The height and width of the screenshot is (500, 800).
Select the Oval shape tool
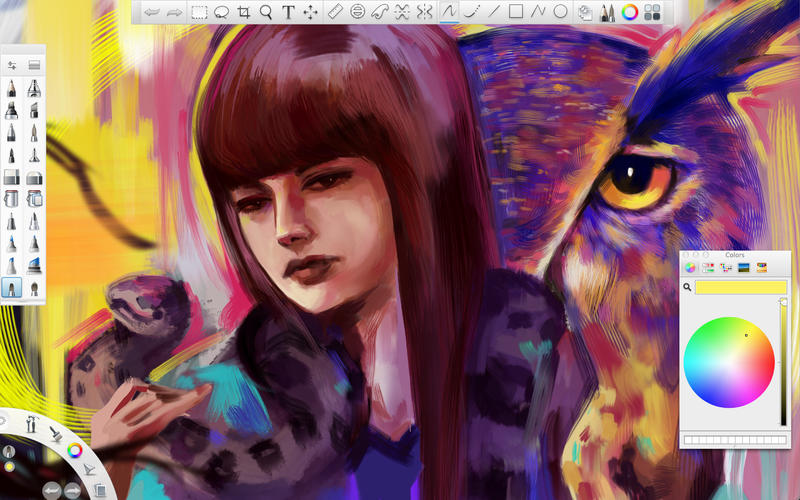pos(561,13)
